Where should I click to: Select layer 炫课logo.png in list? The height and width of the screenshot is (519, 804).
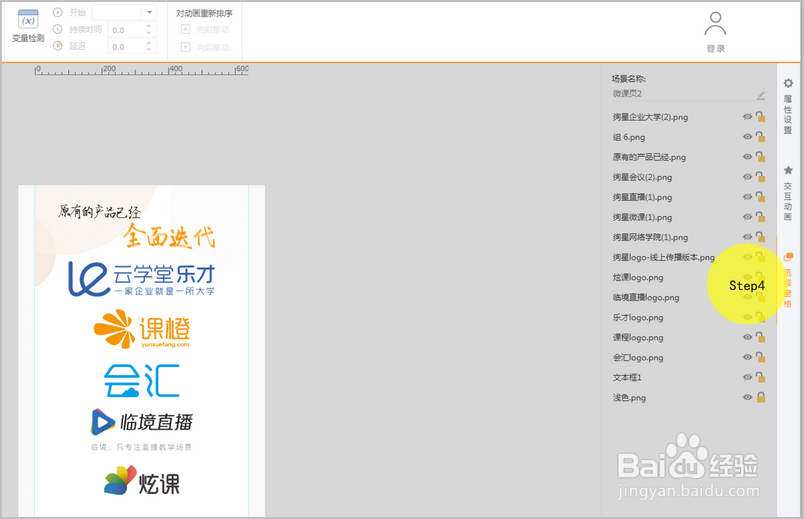638,277
